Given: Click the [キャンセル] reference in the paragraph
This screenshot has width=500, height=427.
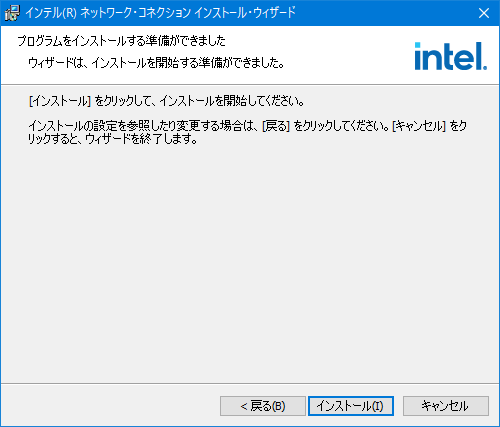Looking at the screenshot, I should tap(419, 126).
